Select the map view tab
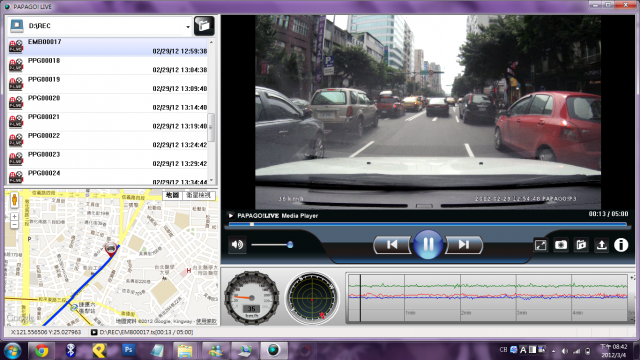The height and width of the screenshot is (360, 640). pos(173,195)
